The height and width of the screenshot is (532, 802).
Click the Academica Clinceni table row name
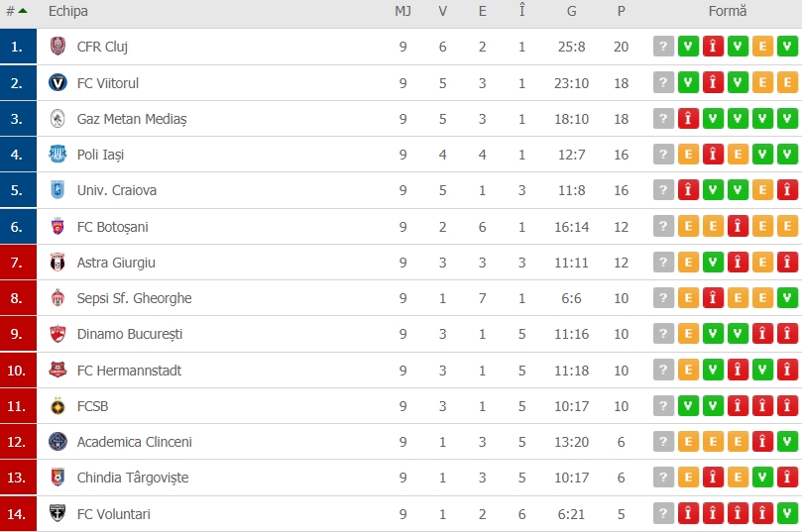134,442
